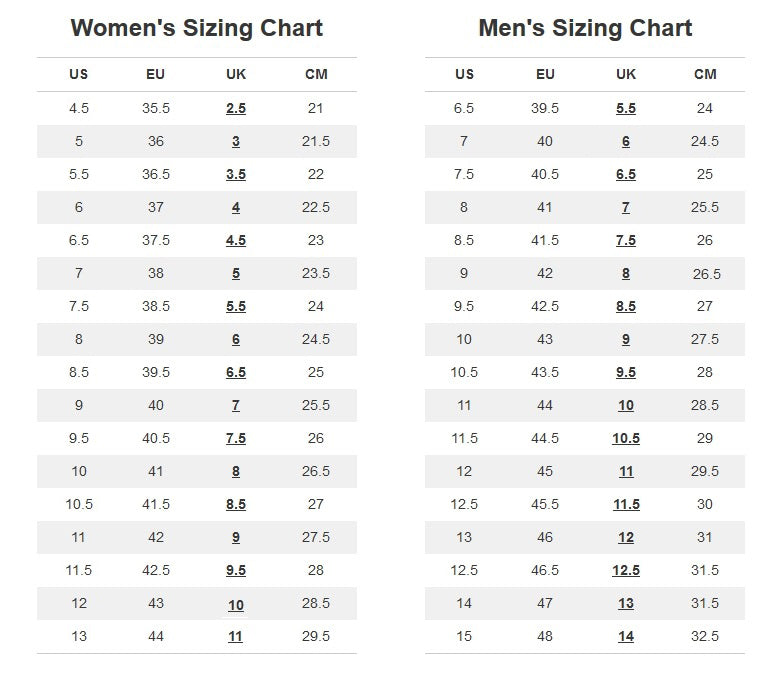Select Women's UK 10 size link
Image resolution: width=780 pixels, height=689 pixels.
click(x=236, y=604)
